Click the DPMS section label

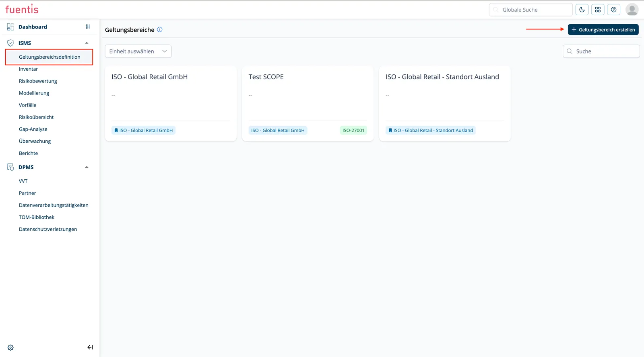point(26,167)
